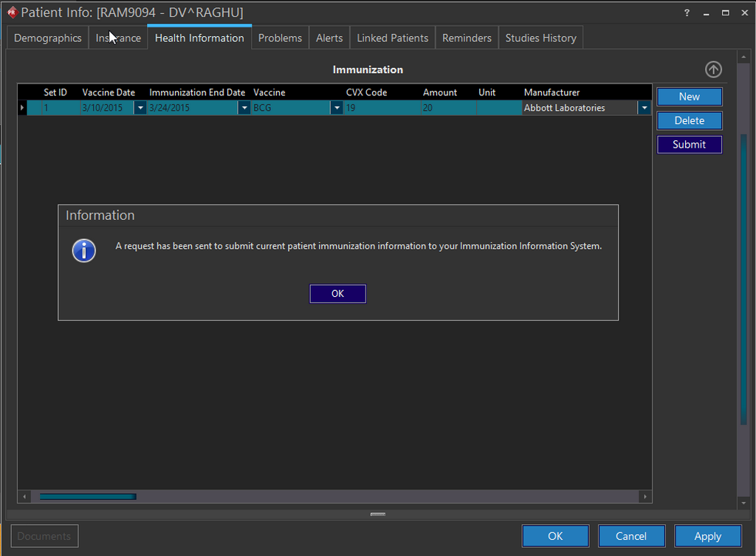The image size is (756, 556).
Task: Click the circular up-arrow icon above the buttons
Action: (x=713, y=69)
